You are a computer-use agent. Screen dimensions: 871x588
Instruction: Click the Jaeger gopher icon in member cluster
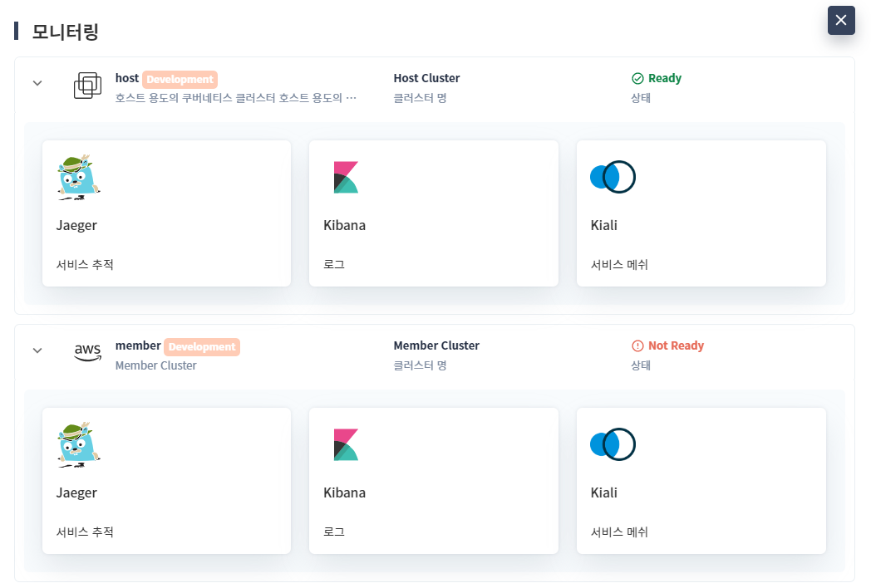[78, 445]
